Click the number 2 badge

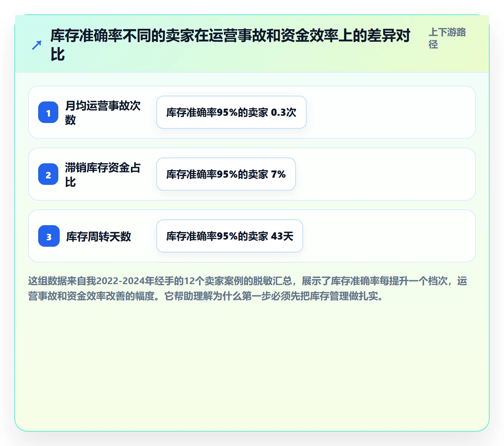(48, 174)
